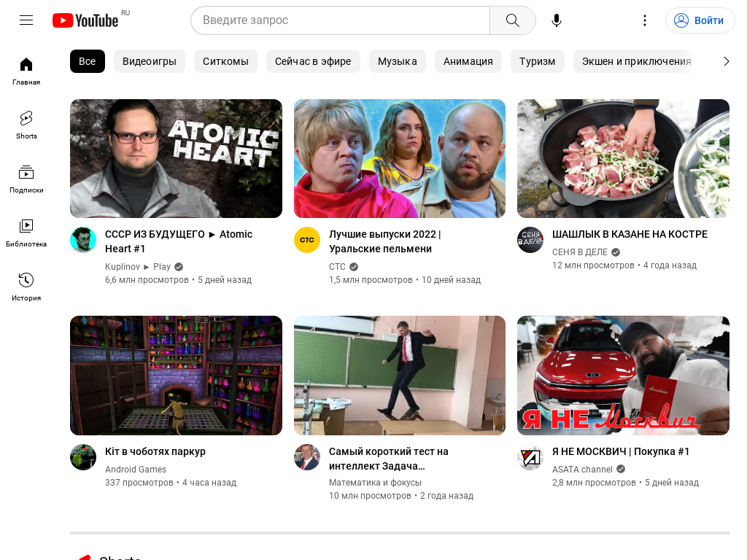This screenshot has height=560, width=747.
Task: Open the potion room parkour game thumbnail
Action: click(176, 376)
